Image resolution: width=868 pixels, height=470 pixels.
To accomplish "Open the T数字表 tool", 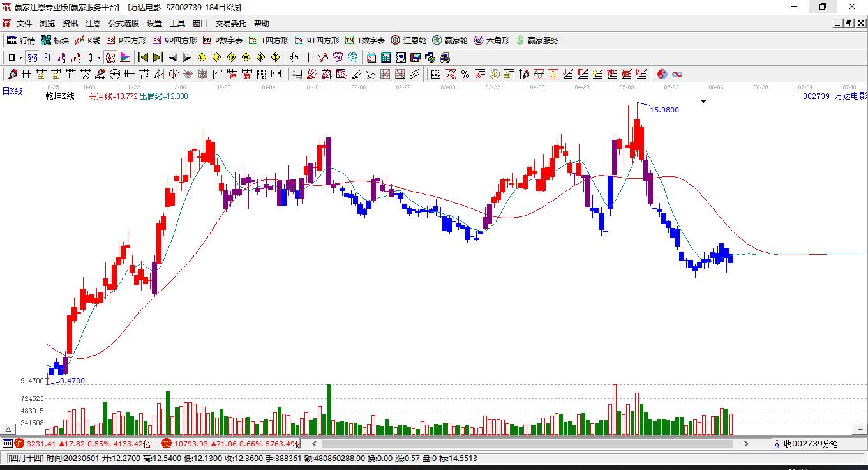I will click(x=365, y=40).
